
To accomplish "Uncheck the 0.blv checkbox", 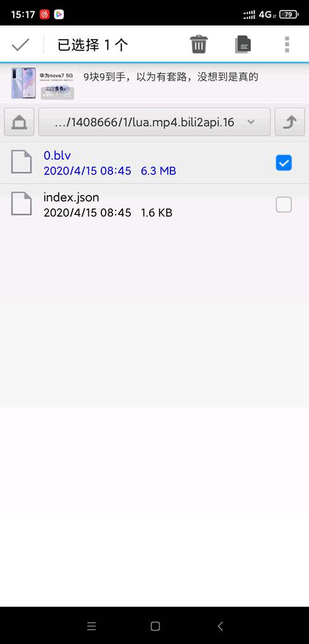I will 284,163.
